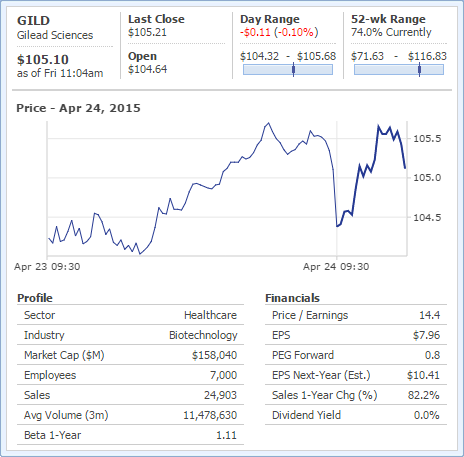This screenshot has width=464, height=457.
Task: Click the Financials section heading
Action: (292, 298)
